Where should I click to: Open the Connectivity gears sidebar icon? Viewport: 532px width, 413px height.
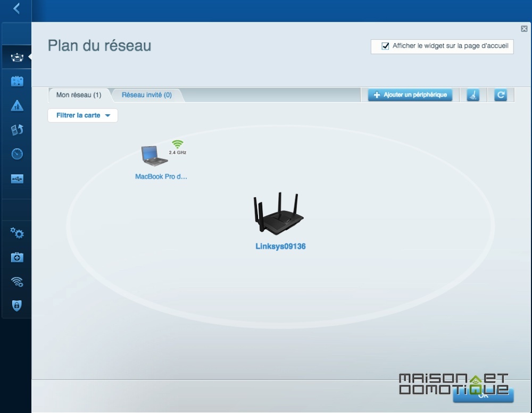[x=17, y=233]
